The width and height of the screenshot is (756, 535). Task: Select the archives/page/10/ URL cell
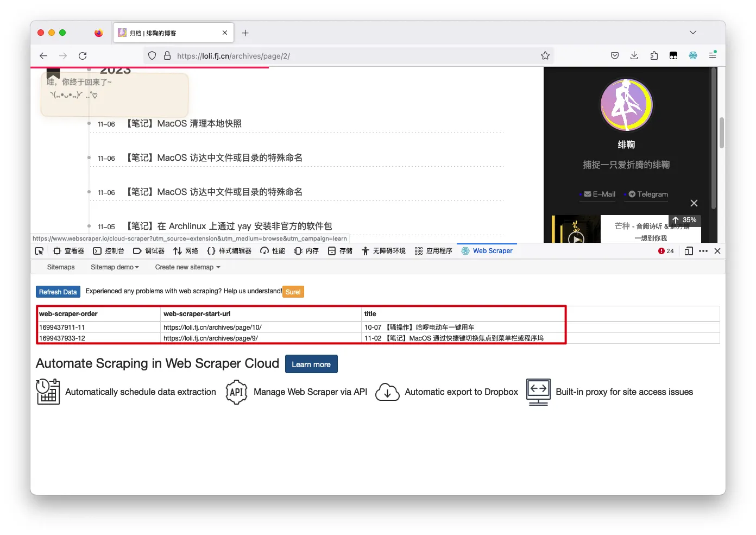[x=262, y=328]
